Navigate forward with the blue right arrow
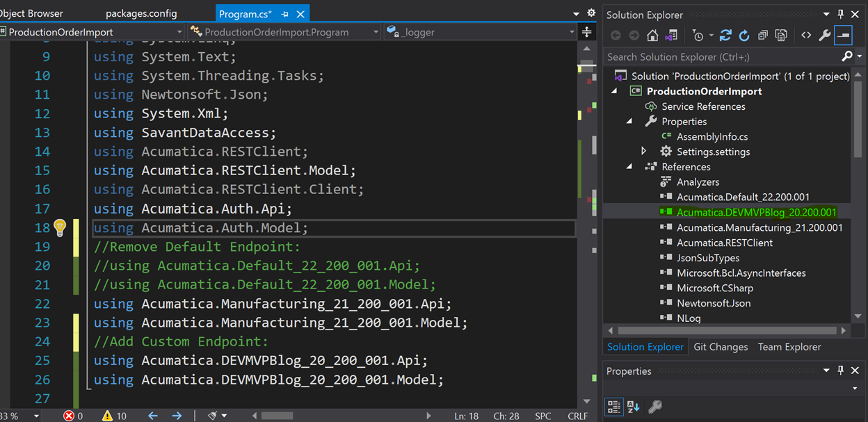The height and width of the screenshot is (422, 868). (x=177, y=416)
